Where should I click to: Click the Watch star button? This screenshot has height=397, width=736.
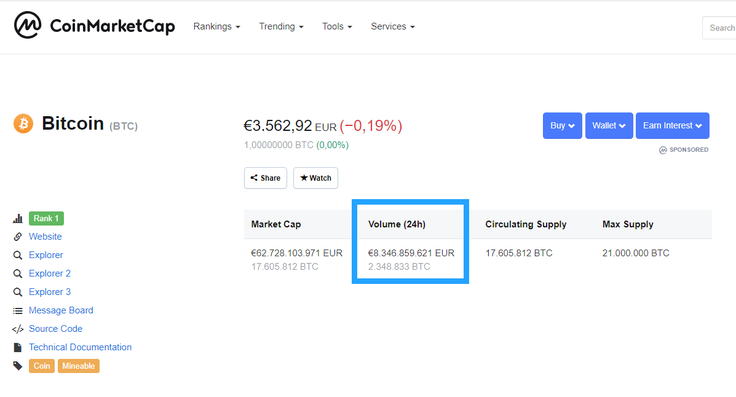[315, 178]
